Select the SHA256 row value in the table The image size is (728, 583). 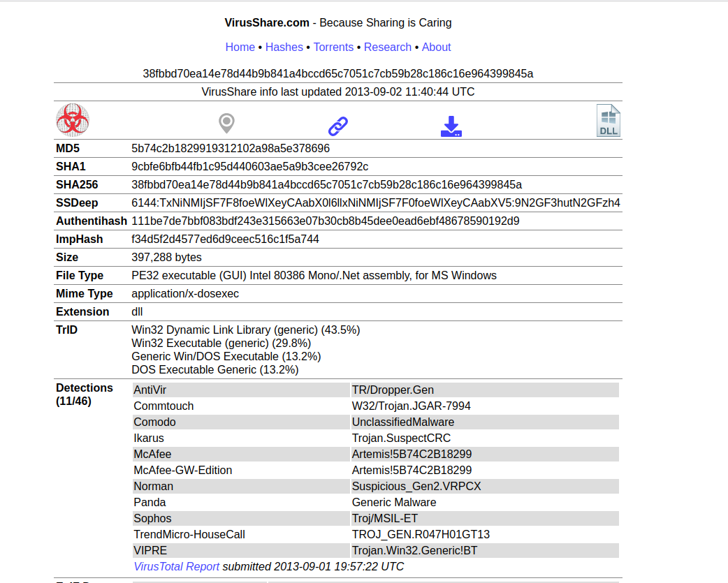[327, 184]
